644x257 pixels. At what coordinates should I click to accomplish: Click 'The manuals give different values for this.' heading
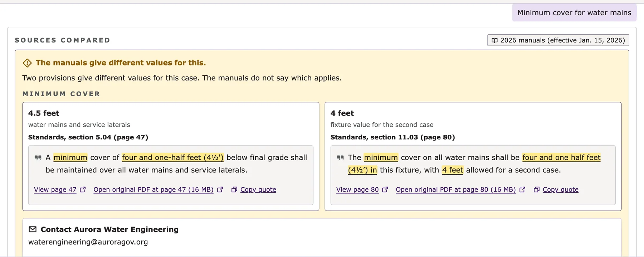pos(121,63)
